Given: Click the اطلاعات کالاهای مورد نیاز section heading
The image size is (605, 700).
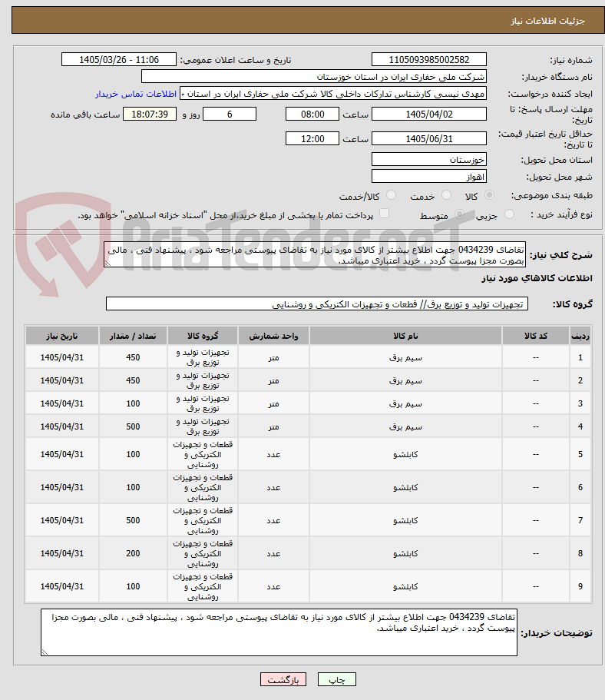Looking at the screenshot, I should (x=537, y=278).
